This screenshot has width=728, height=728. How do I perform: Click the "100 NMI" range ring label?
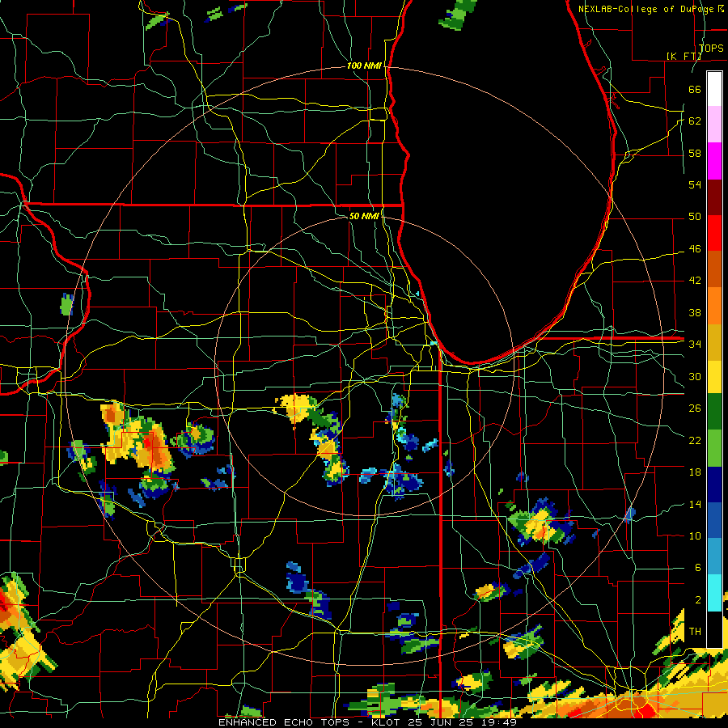pyautogui.click(x=364, y=66)
